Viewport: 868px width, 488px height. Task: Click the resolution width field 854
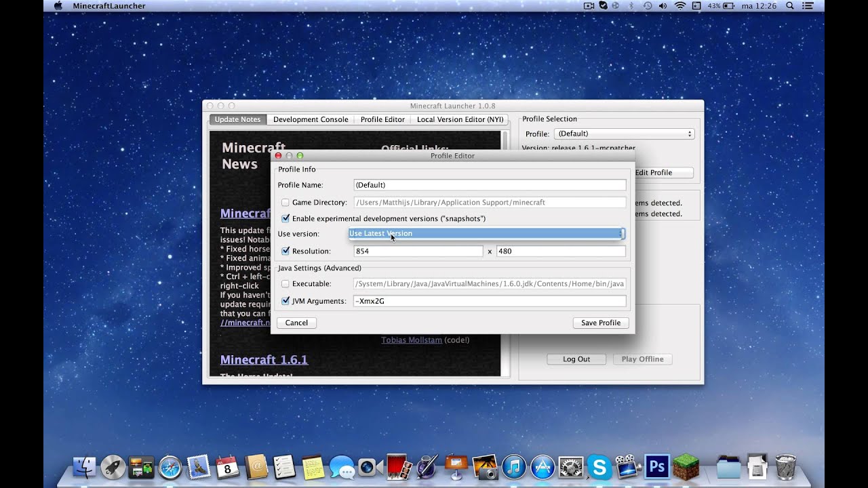[418, 251]
